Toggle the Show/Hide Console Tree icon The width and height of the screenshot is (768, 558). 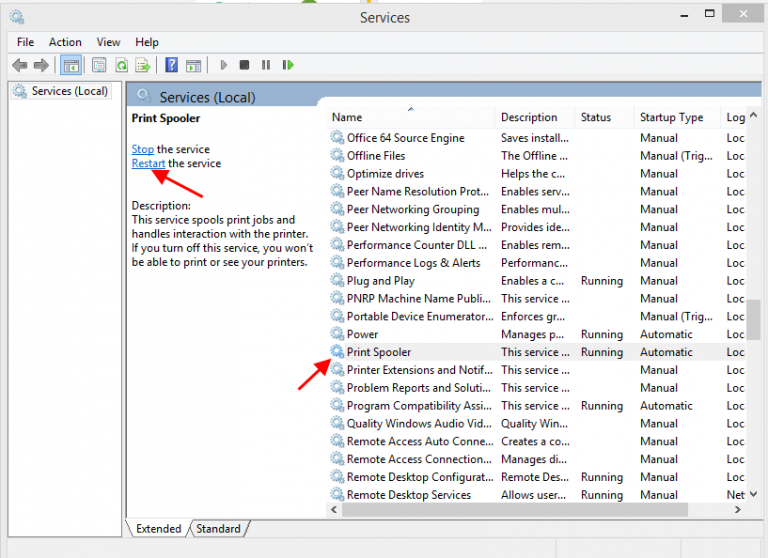[71, 65]
